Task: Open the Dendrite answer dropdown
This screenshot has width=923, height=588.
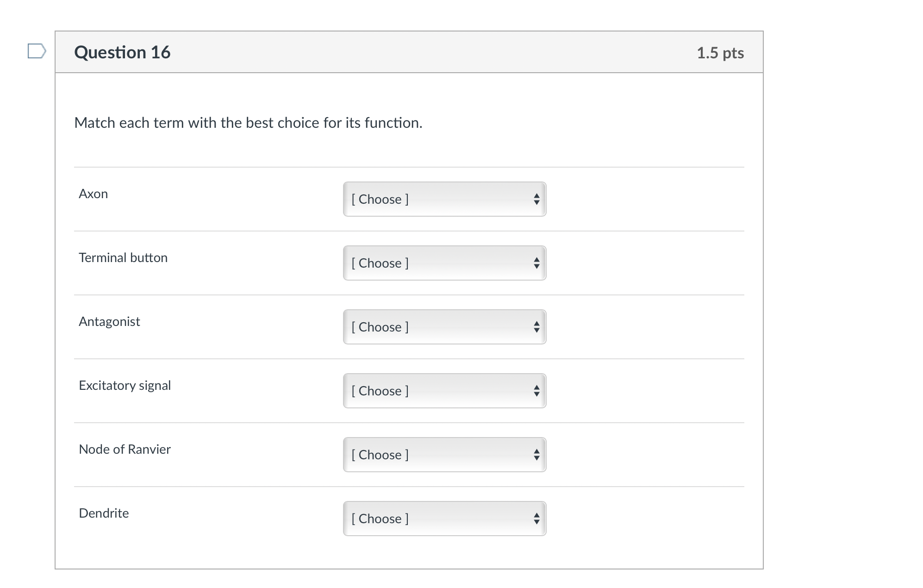Action: click(443, 519)
